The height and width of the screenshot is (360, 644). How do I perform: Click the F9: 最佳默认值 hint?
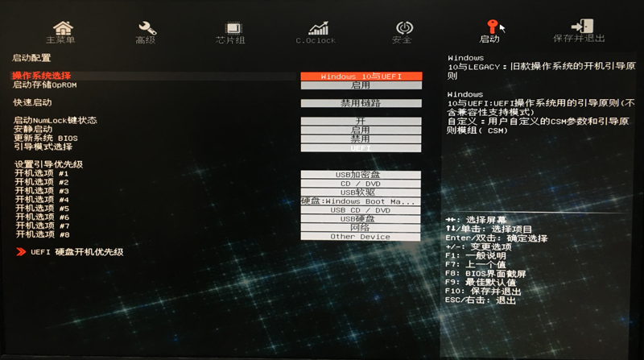[481, 283]
